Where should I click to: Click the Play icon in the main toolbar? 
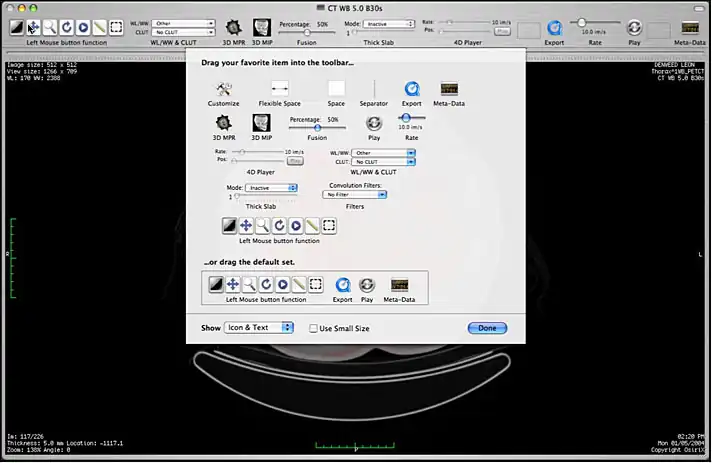[x=634, y=28]
